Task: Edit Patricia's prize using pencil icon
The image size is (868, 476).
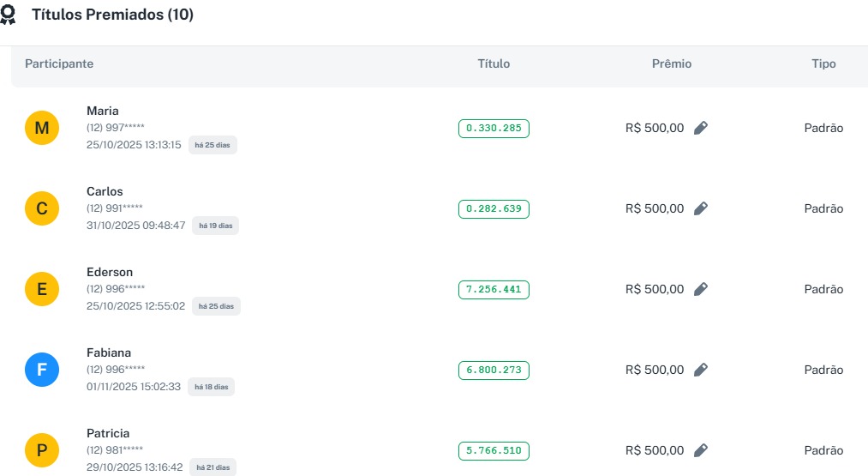Action: [701, 450]
